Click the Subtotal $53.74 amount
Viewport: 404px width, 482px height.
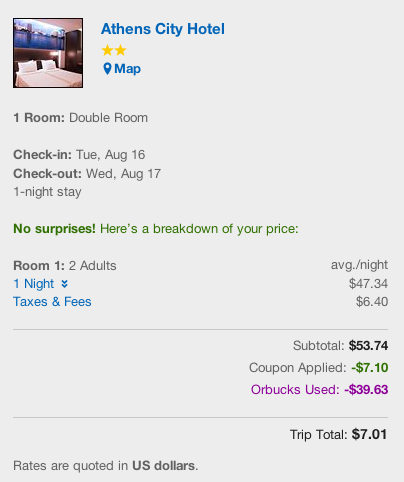coord(368,346)
